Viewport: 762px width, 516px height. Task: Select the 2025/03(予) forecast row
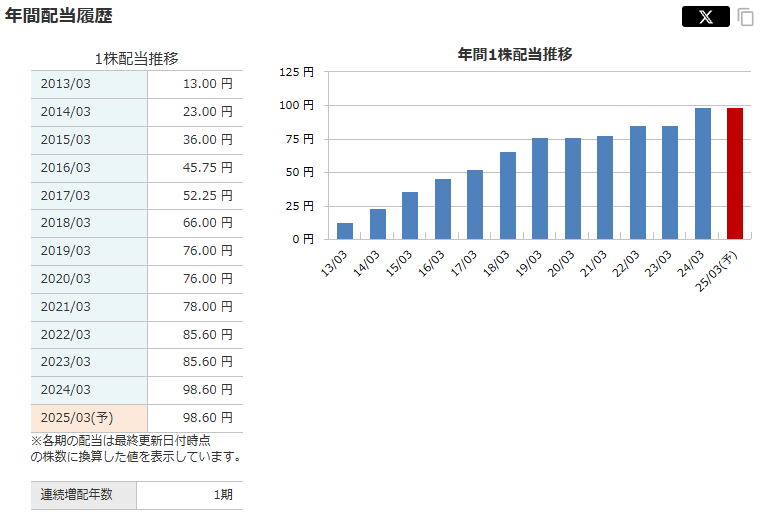pos(136,418)
